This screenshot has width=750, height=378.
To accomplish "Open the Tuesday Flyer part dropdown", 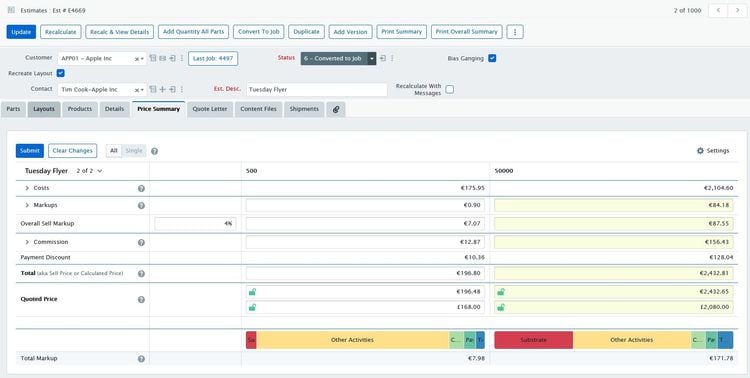I will 89,171.
